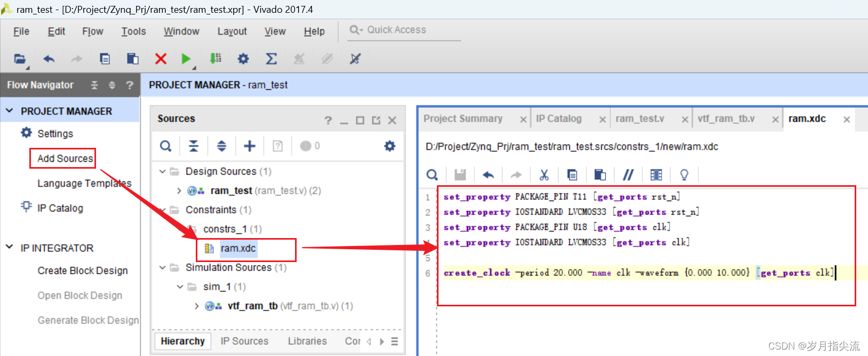The image size is (868, 356).
Task: Select ram.xdc constraint file
Action: click(238, 248)
